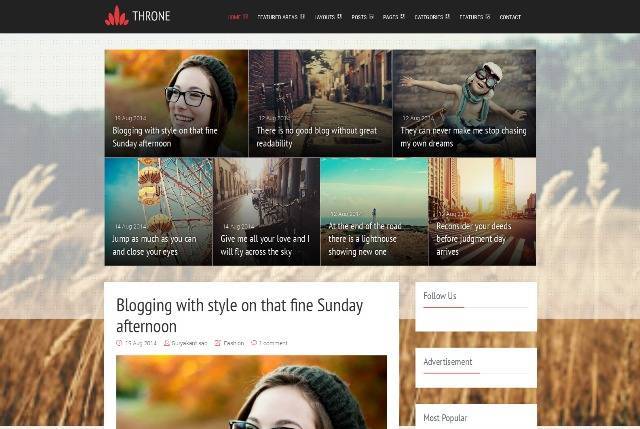Click the category icon next to Fashion
Screen dimensions: 640x429
[218, 343]
